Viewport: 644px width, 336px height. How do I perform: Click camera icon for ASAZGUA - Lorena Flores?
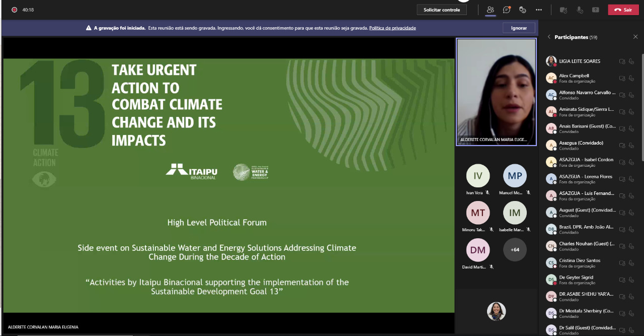coord(622,179)
